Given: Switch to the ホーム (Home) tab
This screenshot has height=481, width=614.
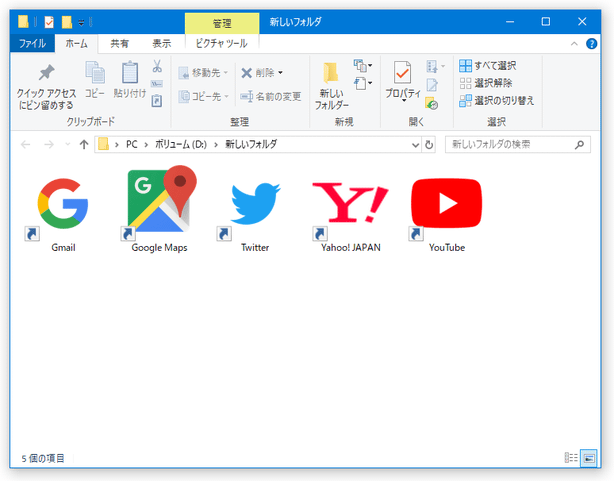Looking at the screenshot, I should pos(76,43).
